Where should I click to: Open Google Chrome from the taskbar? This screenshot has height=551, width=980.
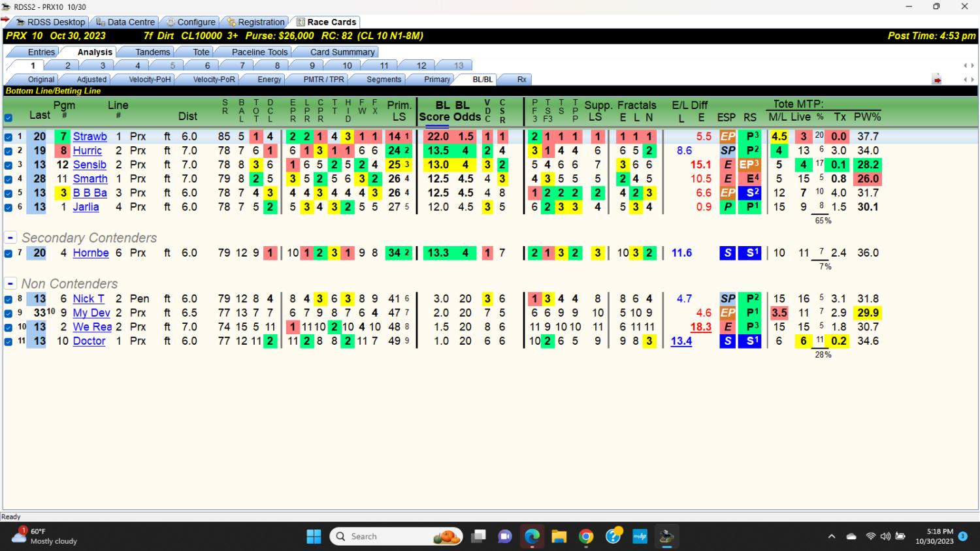pos(586,537)
